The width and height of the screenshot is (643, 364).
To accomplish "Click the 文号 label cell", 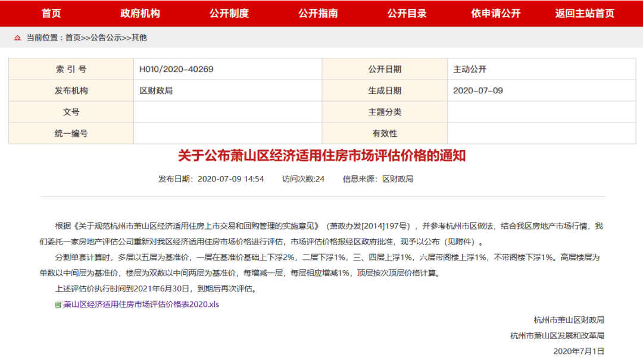I will 71,112.
